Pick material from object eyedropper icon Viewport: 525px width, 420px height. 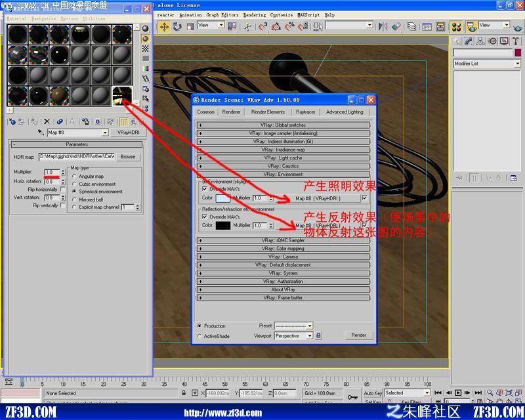click(x=41, y=133)
